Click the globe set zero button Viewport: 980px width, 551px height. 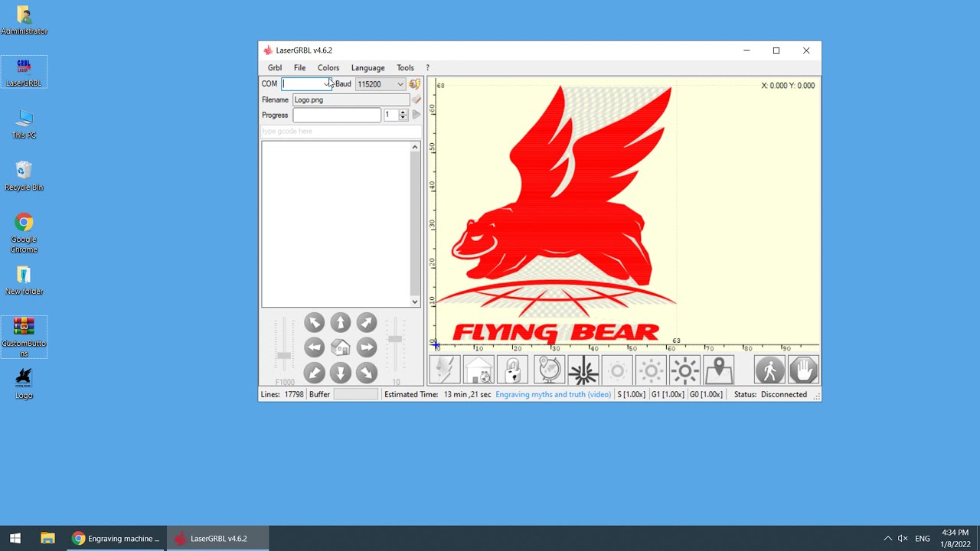pyautogui.click(x=549, y=370)
